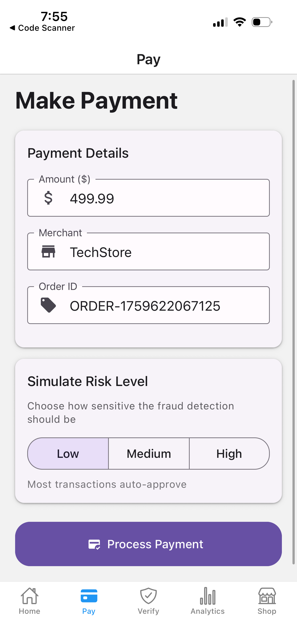297x644 pixels.
Task: Tap the back arrow beside Code Scanner
Action: click(x=12, y=28)
